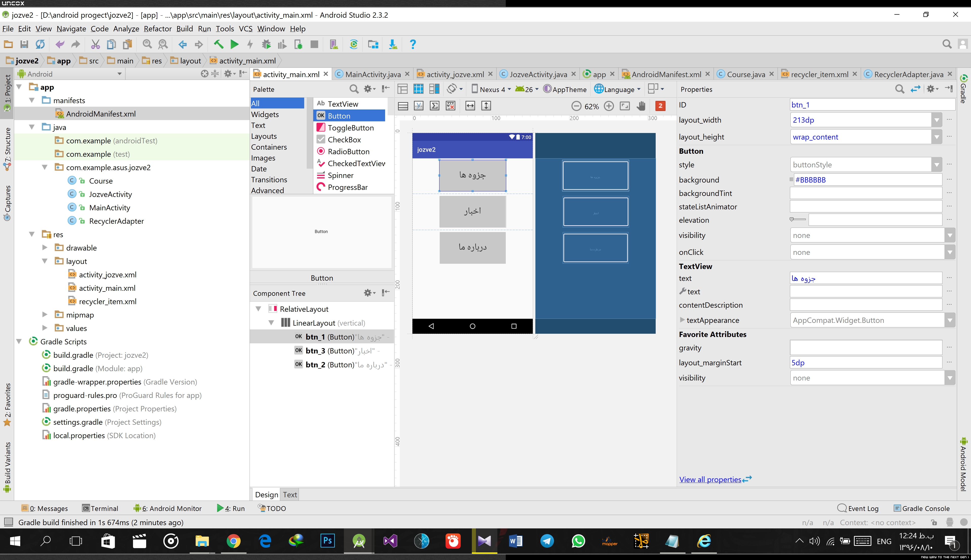Show Design plus Blueprint view icon

click(434, 89)
